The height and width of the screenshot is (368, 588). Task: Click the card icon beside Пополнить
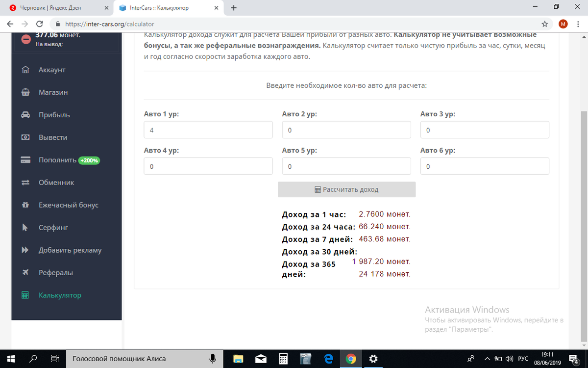pyautogui.click(x=25, y=160)
